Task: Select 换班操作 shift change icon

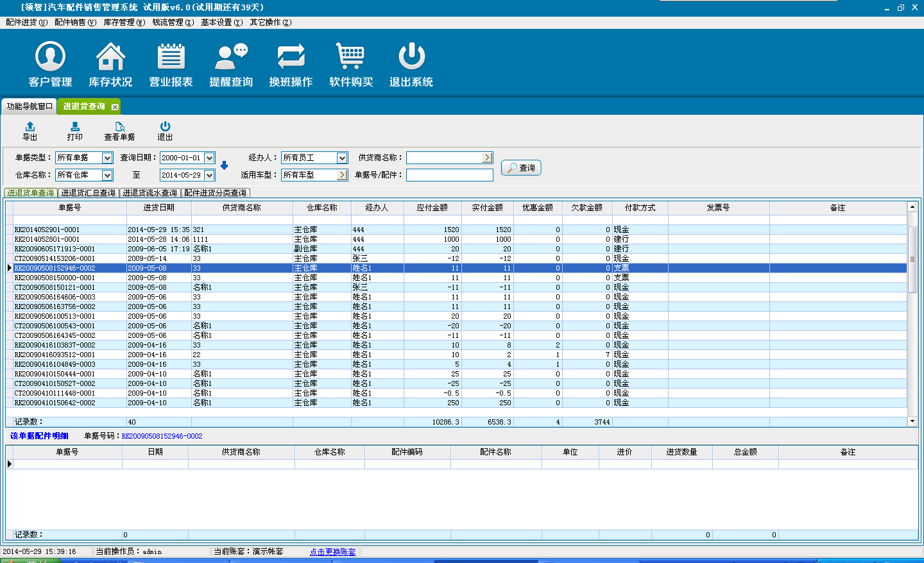Action: [x=291, y=57]
